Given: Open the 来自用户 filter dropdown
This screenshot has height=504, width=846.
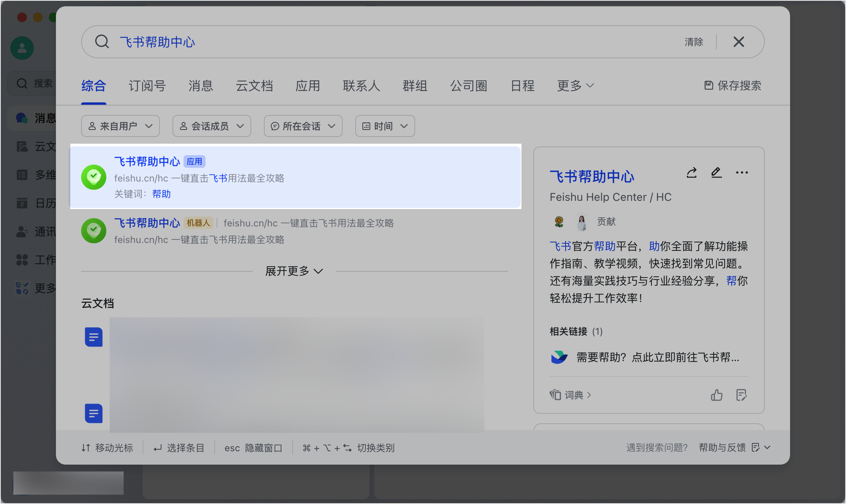Looking at the screenshot, I should point(120,126).
